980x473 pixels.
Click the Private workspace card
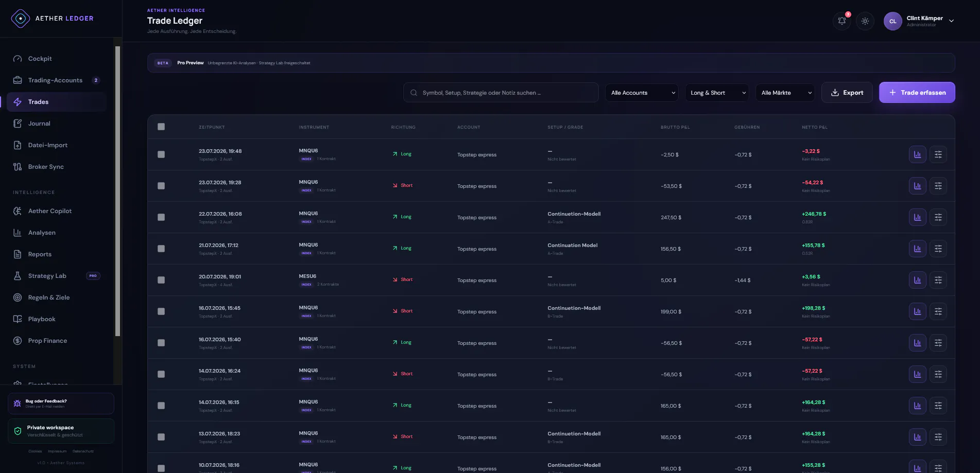coord(61,431)
